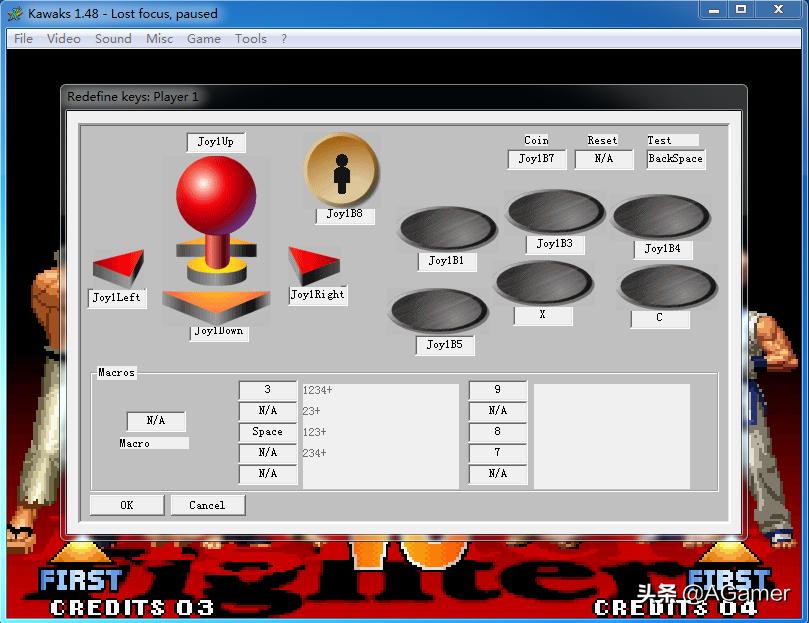
Task: Click the arcade pad above Joy1B4
Action: [661, 215]
